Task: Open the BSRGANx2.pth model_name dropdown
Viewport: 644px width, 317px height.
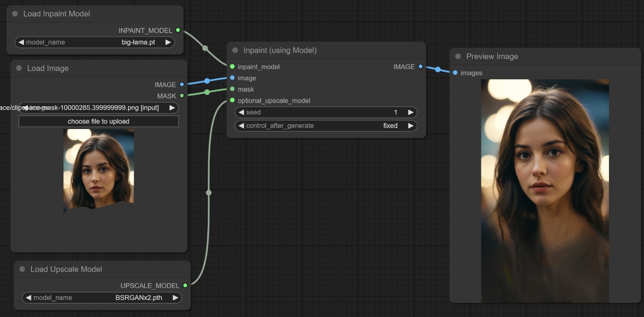Action: tap(102, 298)
